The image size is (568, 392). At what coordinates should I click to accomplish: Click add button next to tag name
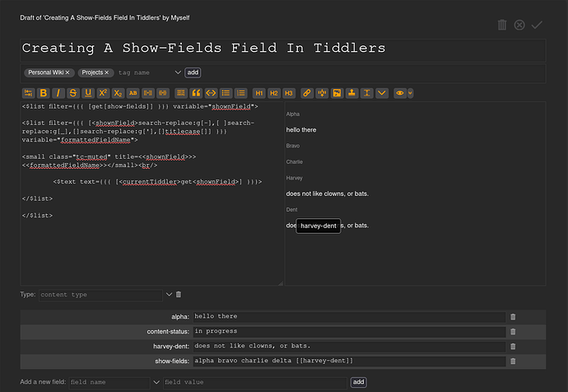[x=193, y=72]
